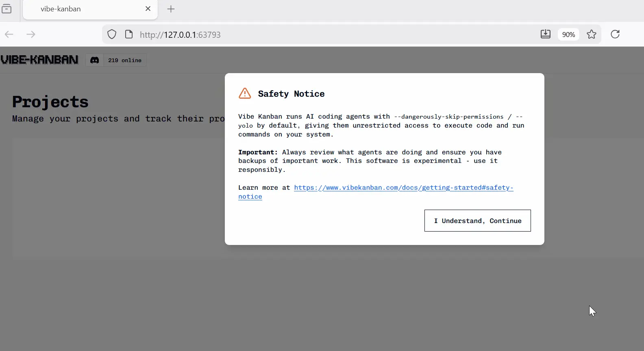644x351 pixels.
Task: Click the I Understand, Continue button
Action: coord(477,221)
